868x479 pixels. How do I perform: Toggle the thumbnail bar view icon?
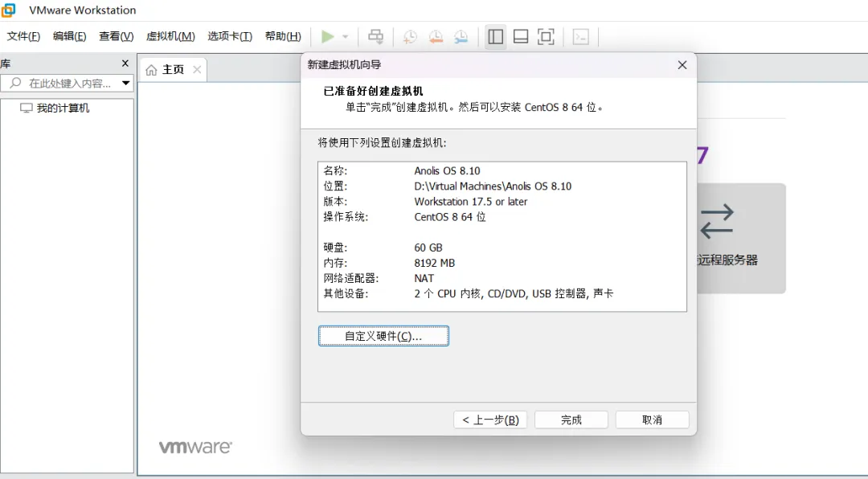point(521,37)
